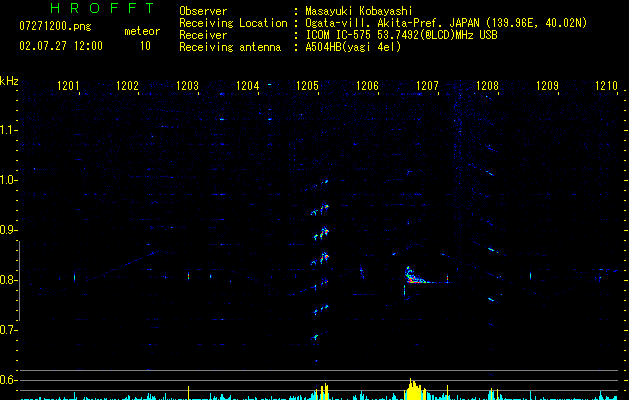Click the Receiver label
The image size is (629, 400).
tap(203, 35)
